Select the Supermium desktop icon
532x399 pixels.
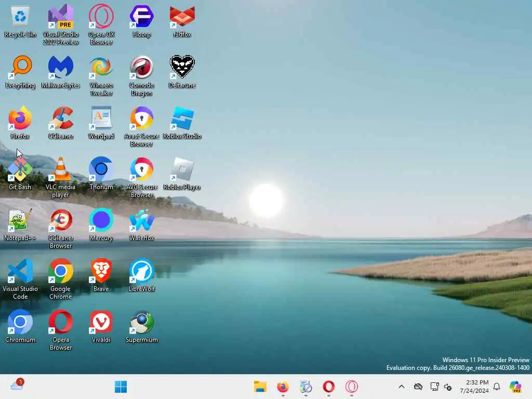click(x=141, y=326)
